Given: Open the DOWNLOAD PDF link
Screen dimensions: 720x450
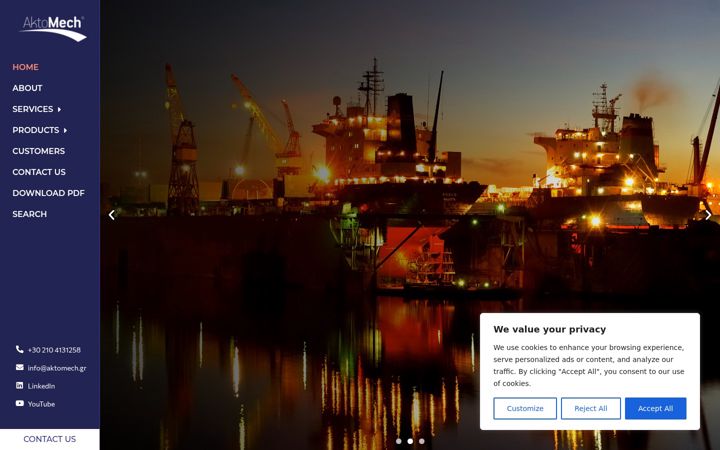Looking at the screenshot, I should (x=48, y=193).
